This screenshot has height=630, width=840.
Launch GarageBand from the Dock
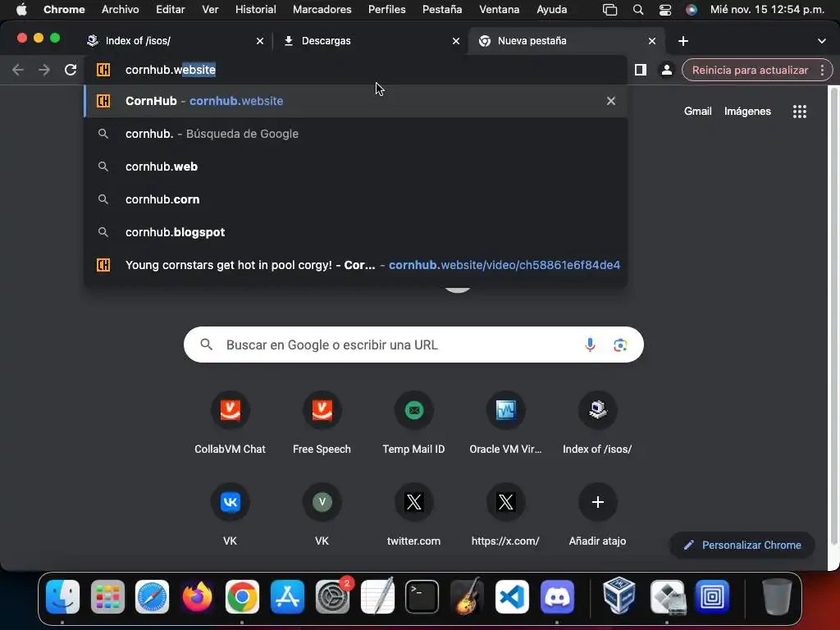click(x=467, y=596)
